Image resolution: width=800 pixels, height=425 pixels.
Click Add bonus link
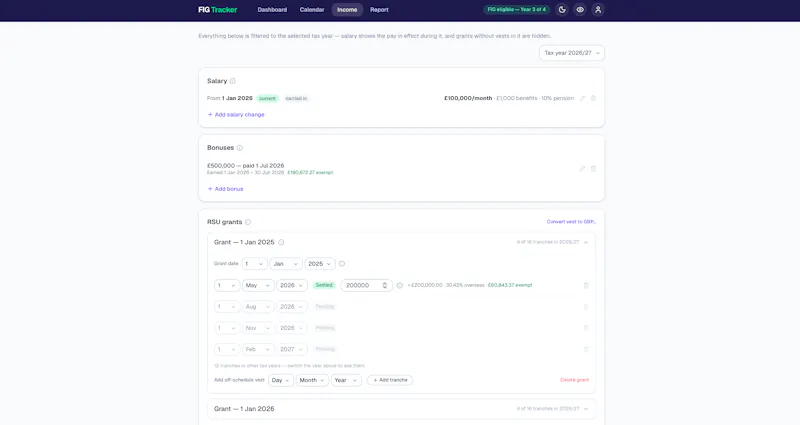tap(225, 189)
